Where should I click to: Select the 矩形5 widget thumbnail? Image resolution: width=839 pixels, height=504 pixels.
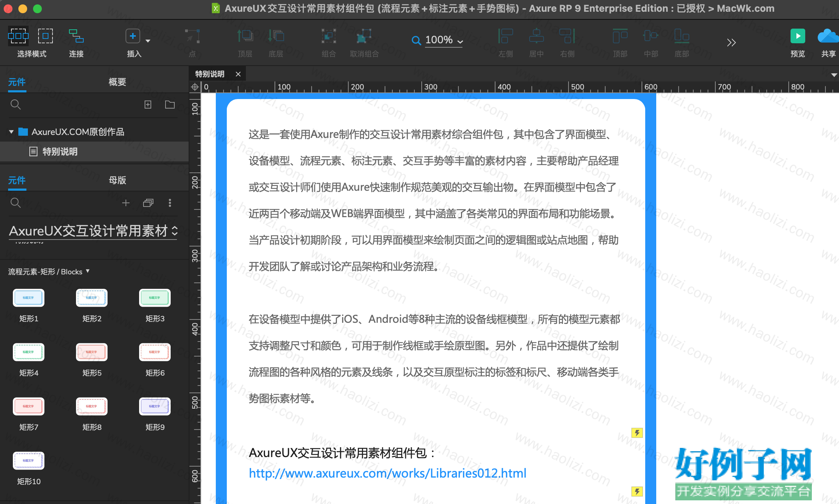point(92,352)
